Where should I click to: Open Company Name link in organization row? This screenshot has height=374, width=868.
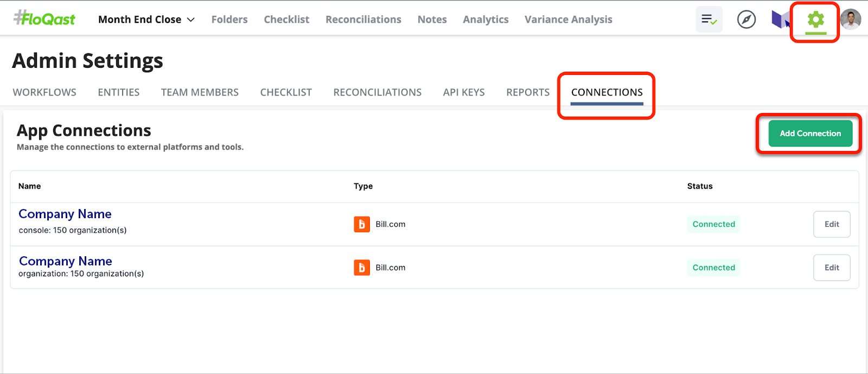pyautogui.click(x=66, y=261)
